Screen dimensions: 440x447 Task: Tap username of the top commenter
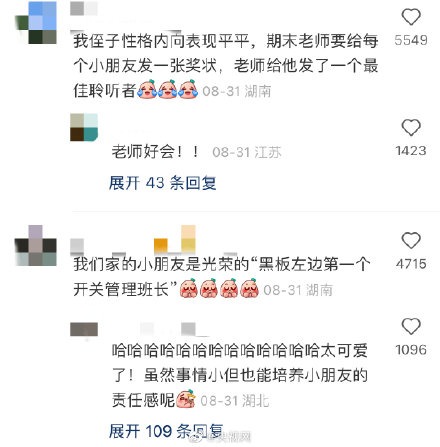pyautogui.click(x=84, y=9)
